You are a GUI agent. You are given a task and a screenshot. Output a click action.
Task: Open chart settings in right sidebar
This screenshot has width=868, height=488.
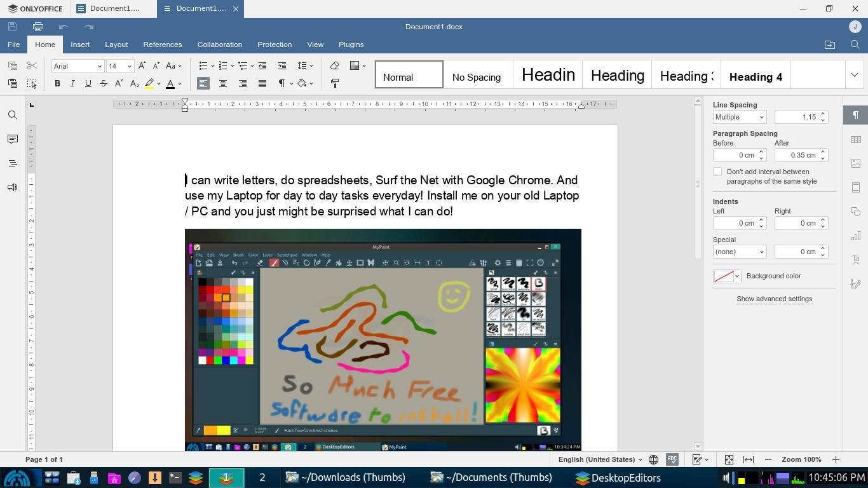pyautogui.click(x=856, y=236)
